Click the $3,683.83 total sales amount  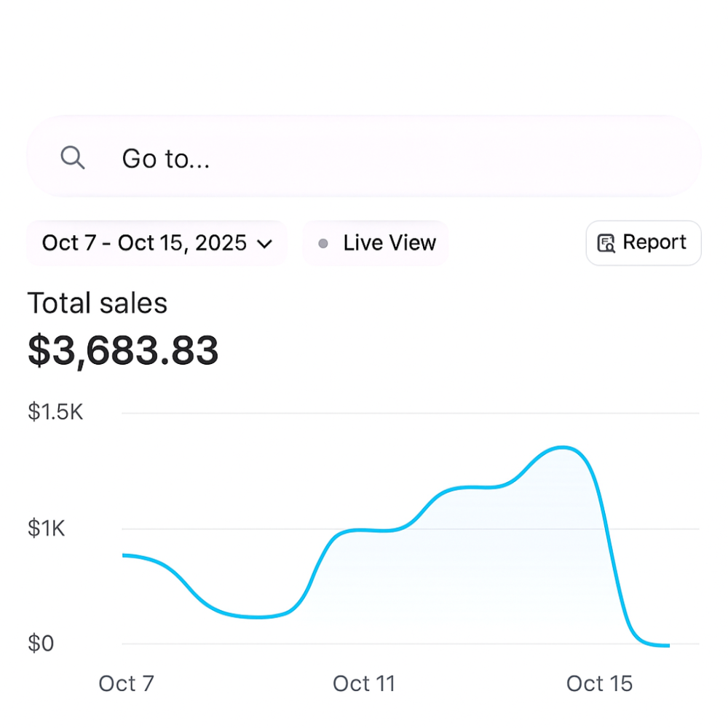123,351
